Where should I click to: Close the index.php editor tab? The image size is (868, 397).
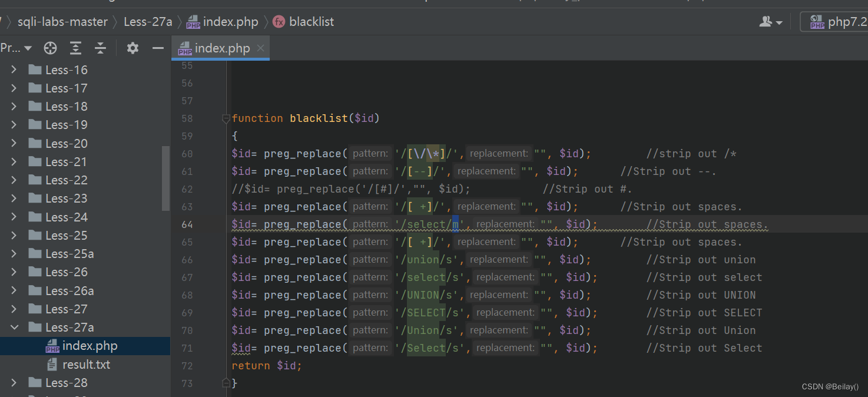pos(260,48)
